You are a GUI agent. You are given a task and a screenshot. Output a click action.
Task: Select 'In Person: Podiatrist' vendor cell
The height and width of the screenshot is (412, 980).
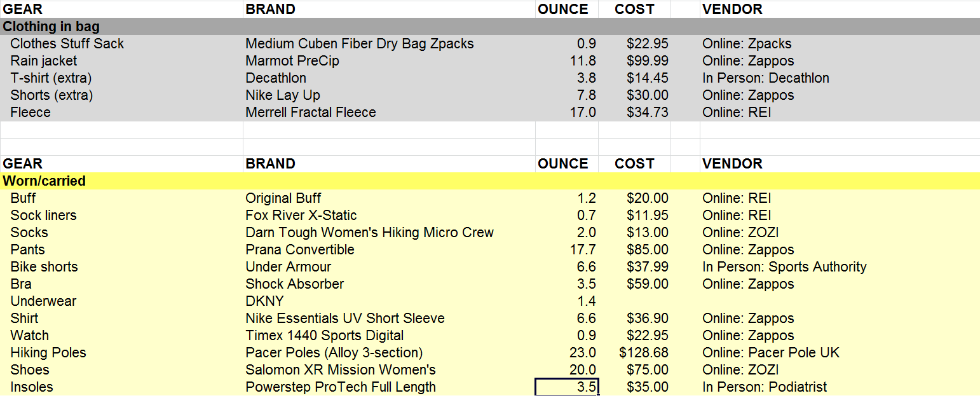pos(764,387)
